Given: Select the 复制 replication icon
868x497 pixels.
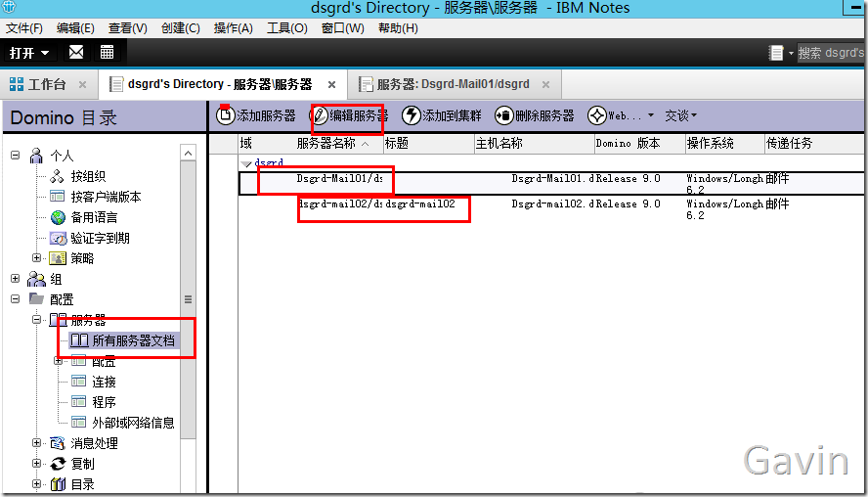Looking at the screenshot, I should [x=58, y=464].
